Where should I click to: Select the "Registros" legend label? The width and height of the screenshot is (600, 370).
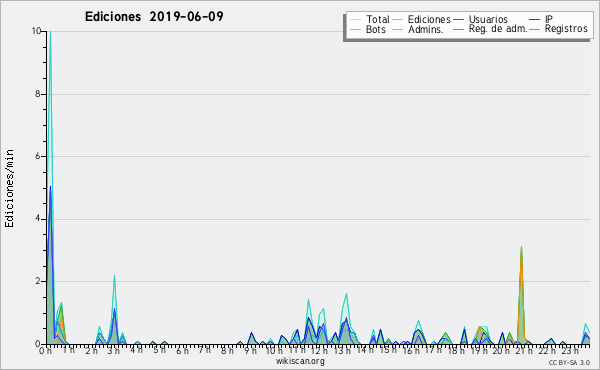[x=566, y=29]
